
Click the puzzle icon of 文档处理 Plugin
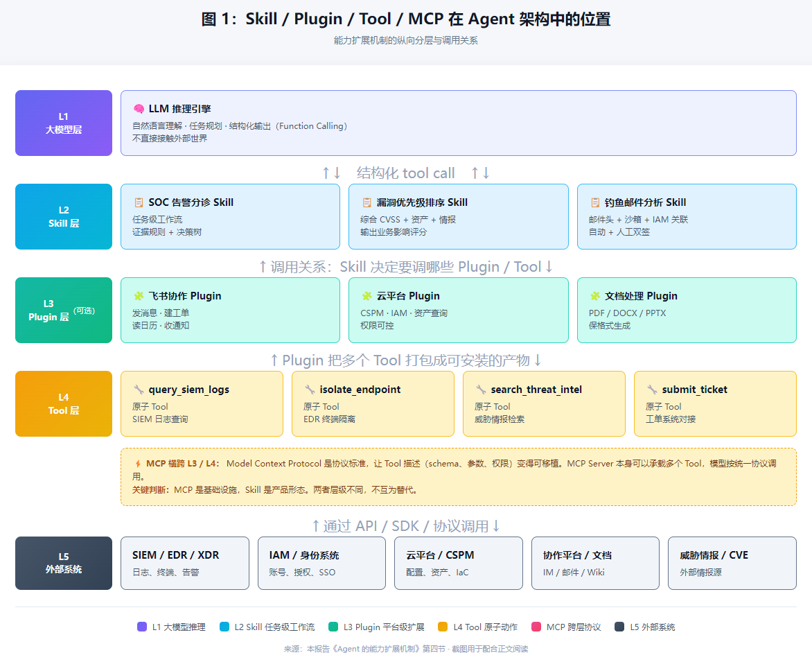pyautogui.click(x=595, y=296)
